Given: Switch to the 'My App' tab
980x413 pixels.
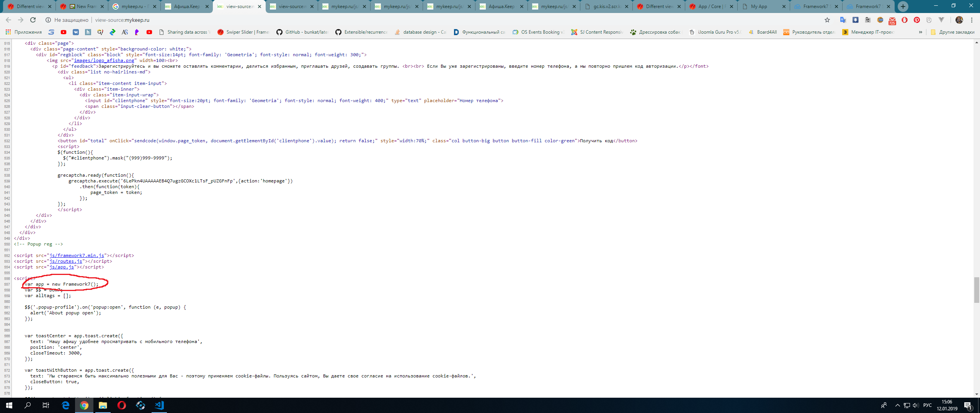Looking at the screenshot, I should click(x=763, y=7).
